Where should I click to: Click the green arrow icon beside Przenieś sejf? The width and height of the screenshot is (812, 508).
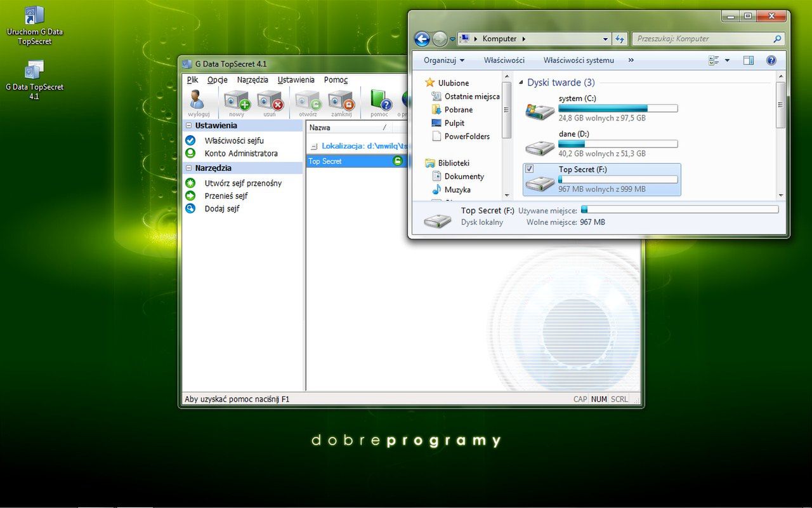pyautogui.click(x=190, y=196)
